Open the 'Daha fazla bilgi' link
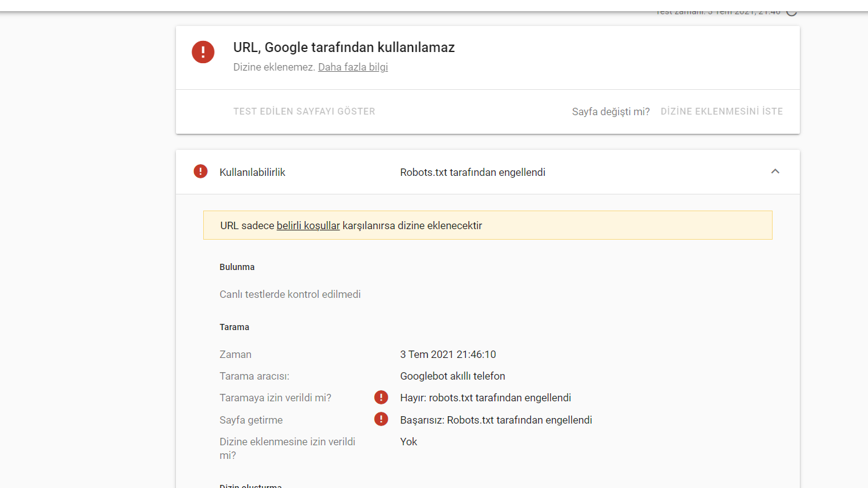868x488 pixels. coord(353,67)
